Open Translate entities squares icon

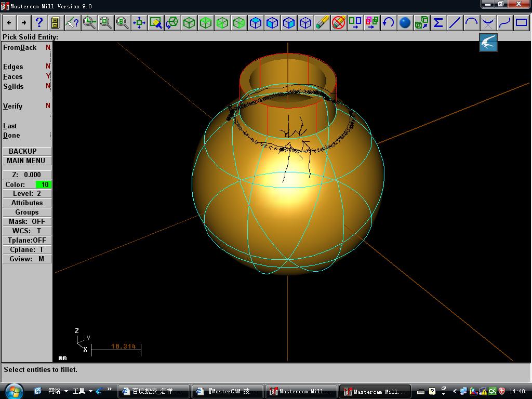click(355, 23)
